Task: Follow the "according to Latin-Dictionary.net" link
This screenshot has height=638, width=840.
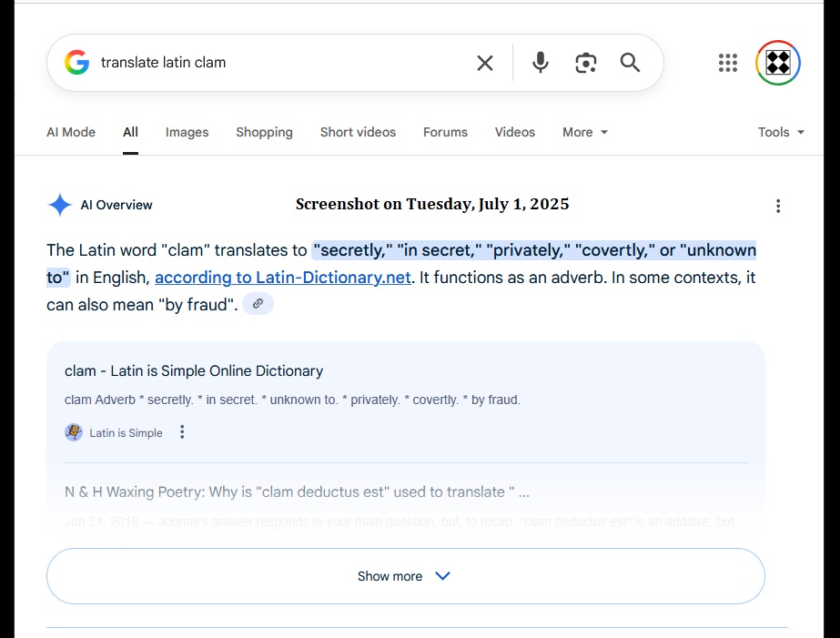Action: [x=282, y=278]
